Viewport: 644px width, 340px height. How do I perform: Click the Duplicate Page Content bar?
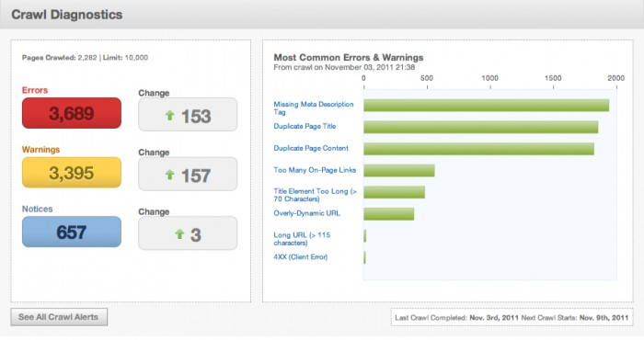[x=479, y=149]
